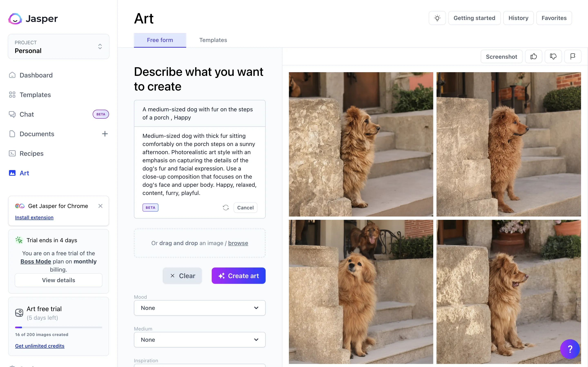
Task: Click the Clear button
Action: click(x=182, y=276)
